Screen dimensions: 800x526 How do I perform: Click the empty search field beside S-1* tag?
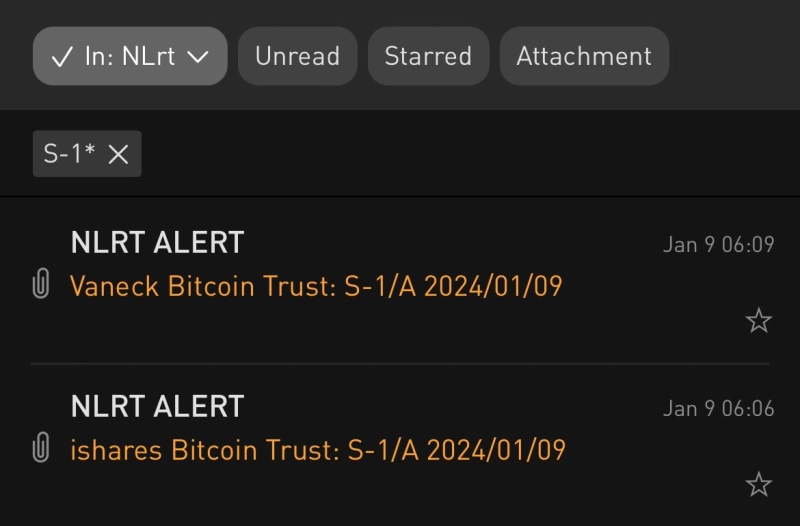(450, 154)
